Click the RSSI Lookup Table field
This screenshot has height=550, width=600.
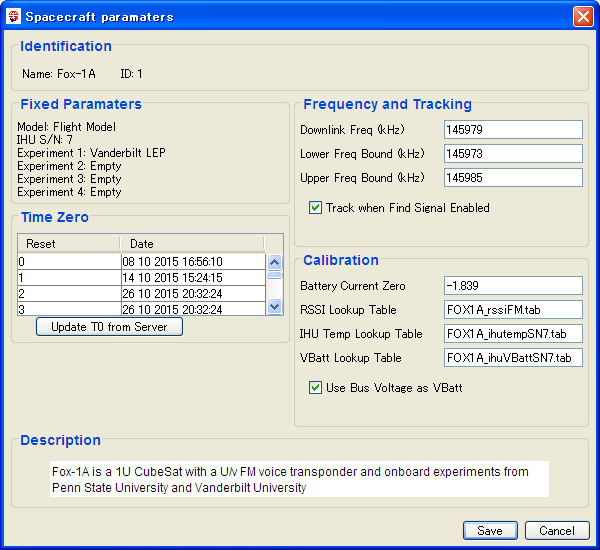(513, 310)
